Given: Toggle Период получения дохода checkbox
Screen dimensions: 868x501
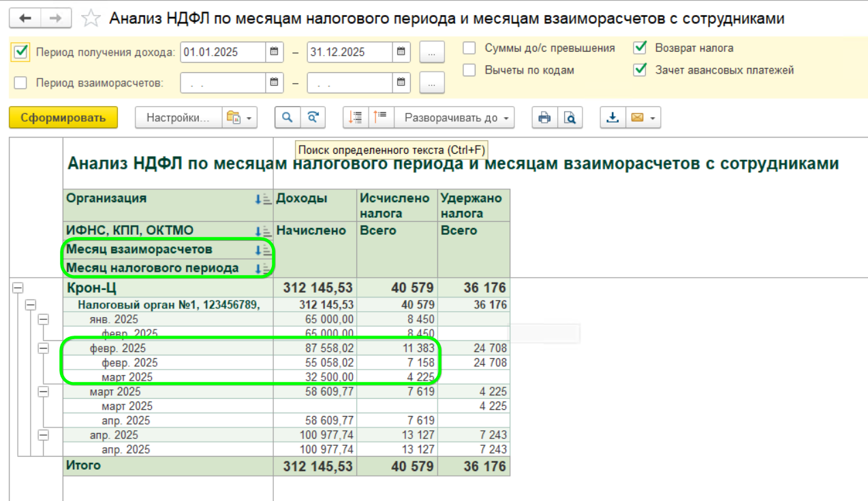Looking at the screenshot, I should point(21,52).
